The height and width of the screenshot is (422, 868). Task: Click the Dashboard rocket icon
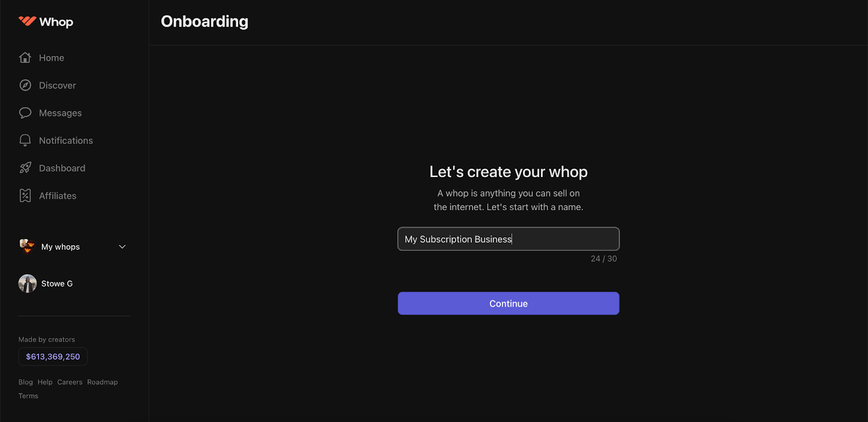pos(25,168)
